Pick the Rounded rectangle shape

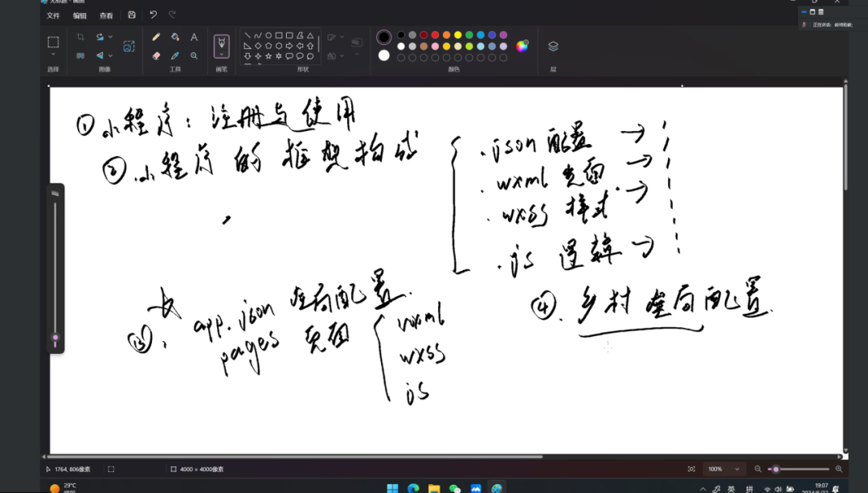(x=289, y=35)
